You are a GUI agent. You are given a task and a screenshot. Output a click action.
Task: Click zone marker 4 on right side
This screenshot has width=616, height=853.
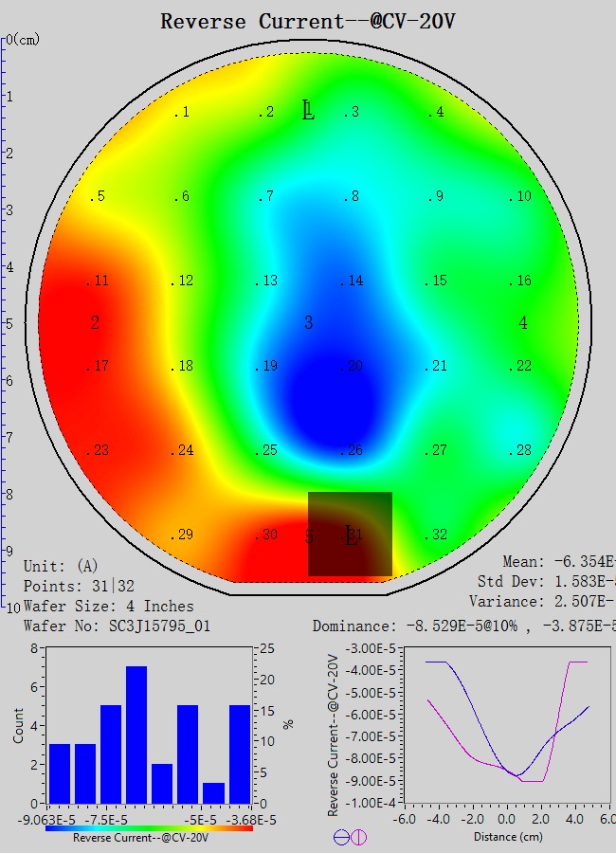pyautogui.click(x=523, y=323)
